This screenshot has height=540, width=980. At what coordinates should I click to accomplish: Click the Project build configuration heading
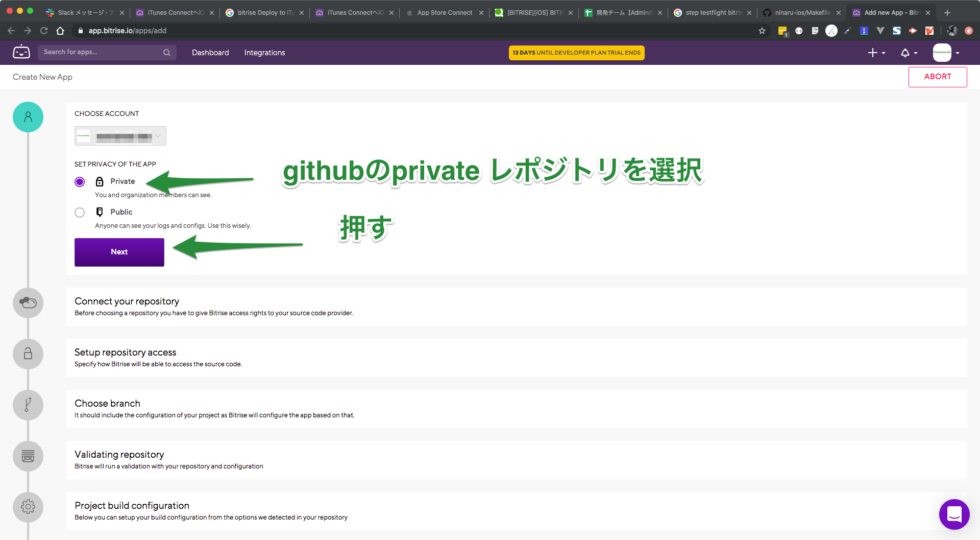[x=132, y=506]
